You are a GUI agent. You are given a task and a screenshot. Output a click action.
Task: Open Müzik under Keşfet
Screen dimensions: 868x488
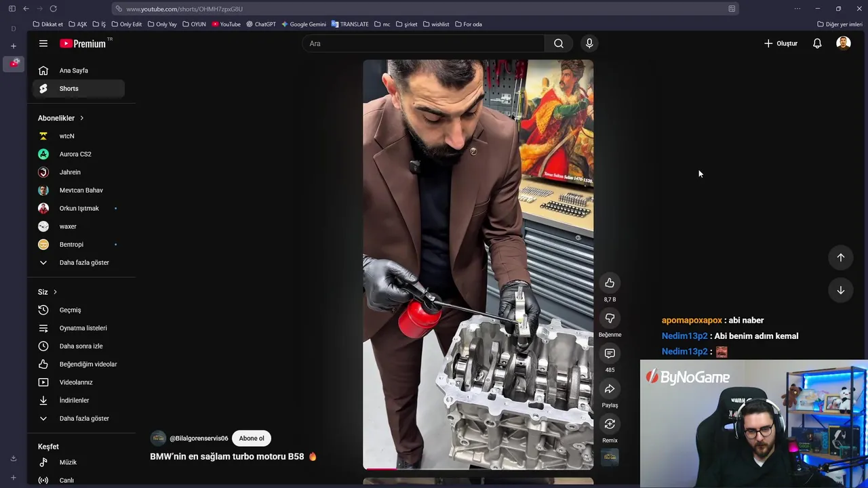click(78, 462)
